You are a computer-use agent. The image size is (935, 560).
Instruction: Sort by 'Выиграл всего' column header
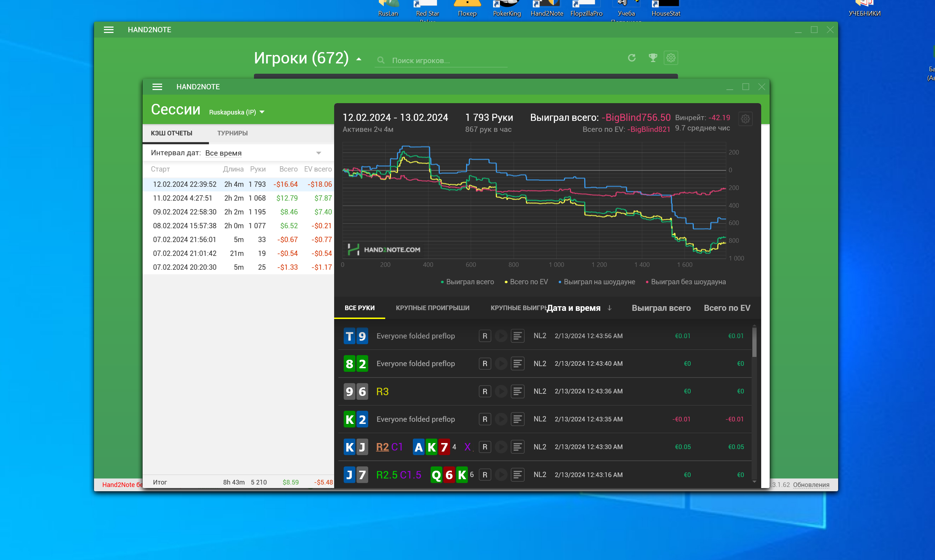[661, 308]
